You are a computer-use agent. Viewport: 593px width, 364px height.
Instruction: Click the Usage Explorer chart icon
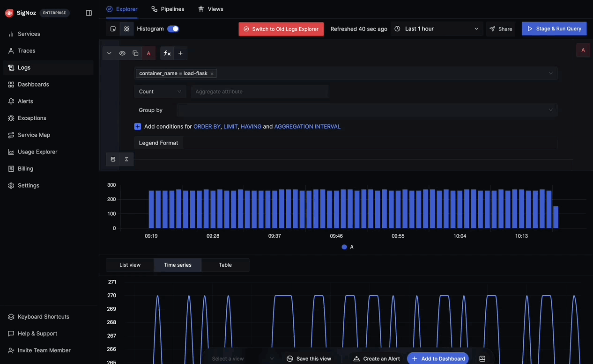[11, 152]
